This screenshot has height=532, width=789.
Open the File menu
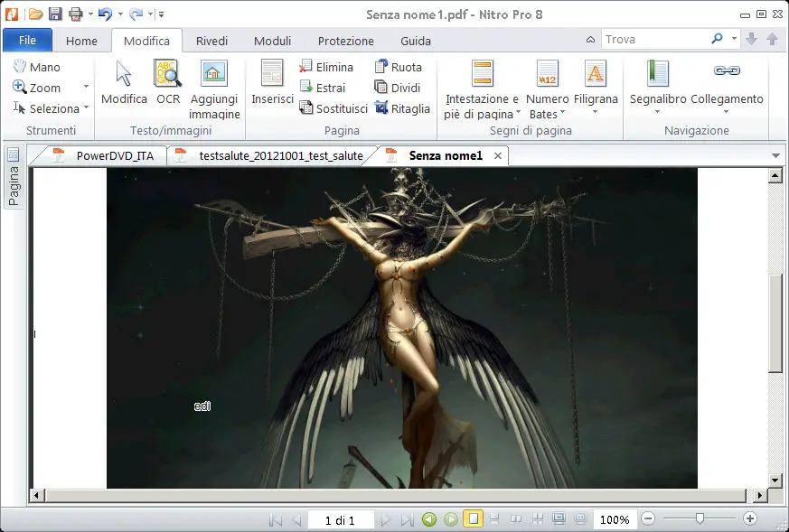(27, 41)
